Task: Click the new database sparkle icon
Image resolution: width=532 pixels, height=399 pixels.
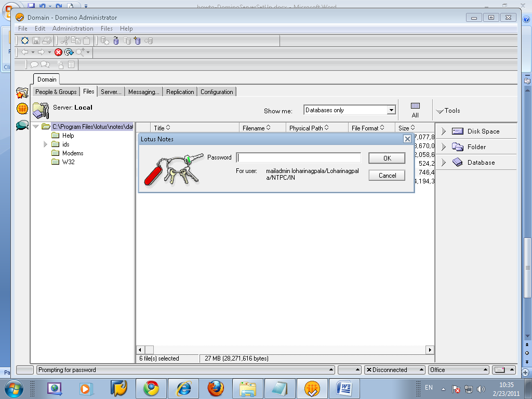Action: (x=137, y=41)
